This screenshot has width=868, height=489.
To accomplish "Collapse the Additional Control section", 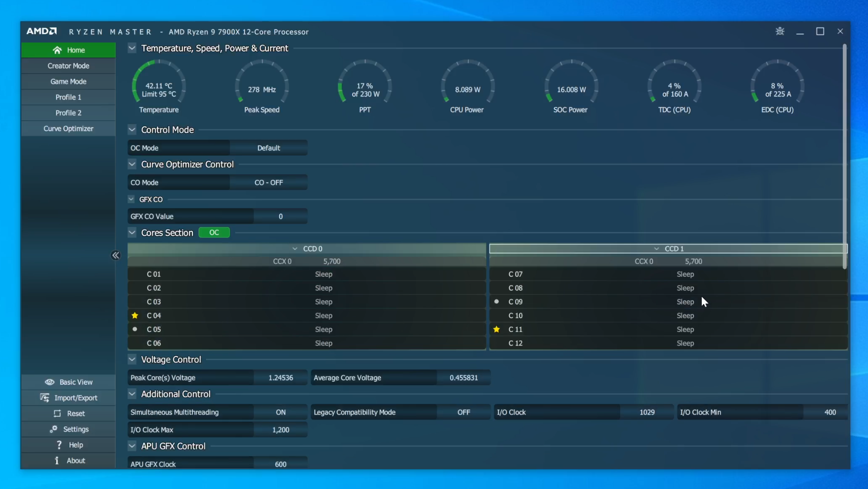I will (x=132, y=394).
